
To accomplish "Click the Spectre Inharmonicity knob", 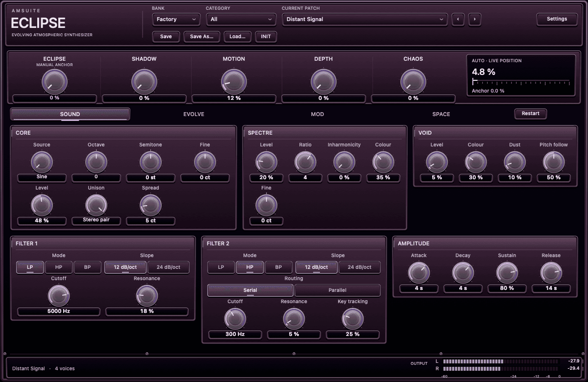I will click(x=344, y=162).
